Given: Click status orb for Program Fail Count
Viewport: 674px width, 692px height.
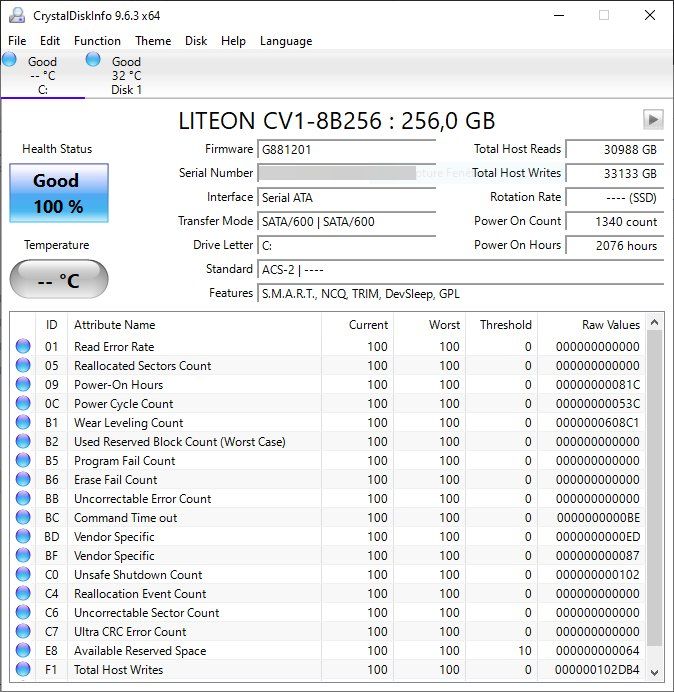Looking at the screenshot, I should (23, 460).
